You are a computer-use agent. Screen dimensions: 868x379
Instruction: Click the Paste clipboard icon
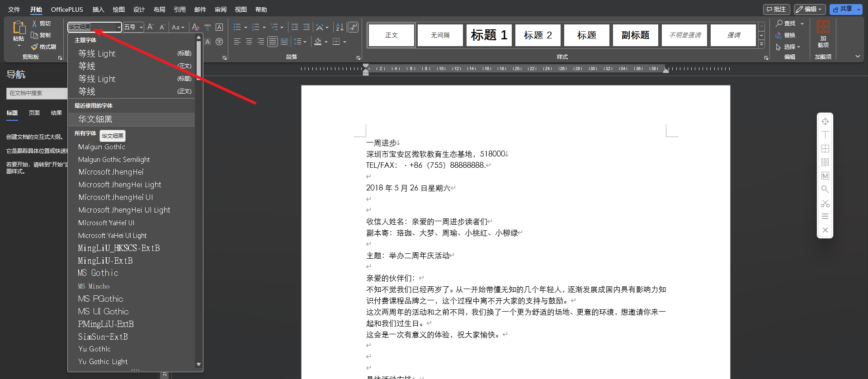point(19,28)
